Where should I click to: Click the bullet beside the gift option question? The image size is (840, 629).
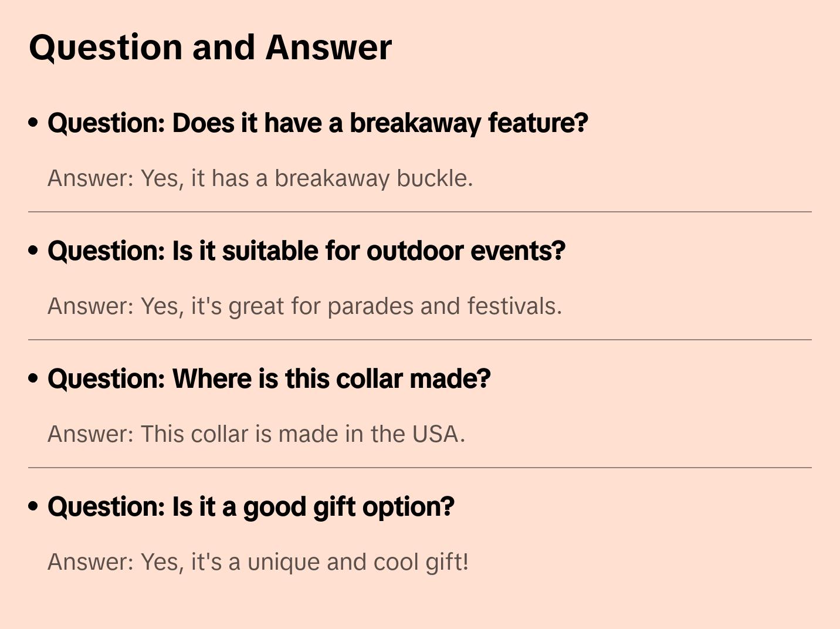[33, 506]
